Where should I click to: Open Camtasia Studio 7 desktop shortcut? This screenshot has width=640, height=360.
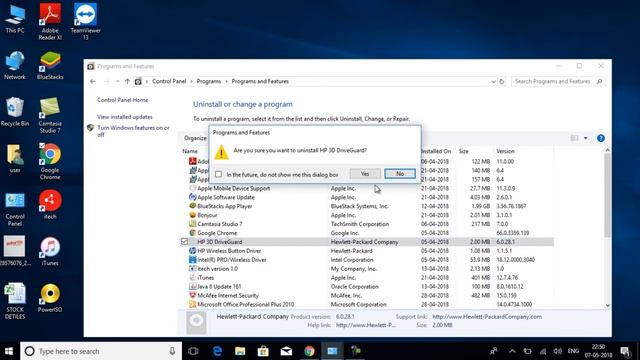[50, 115]
